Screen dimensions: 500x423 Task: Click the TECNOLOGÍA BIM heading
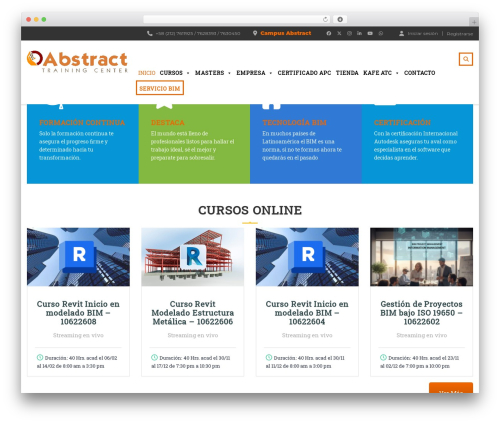pos(294,122)
